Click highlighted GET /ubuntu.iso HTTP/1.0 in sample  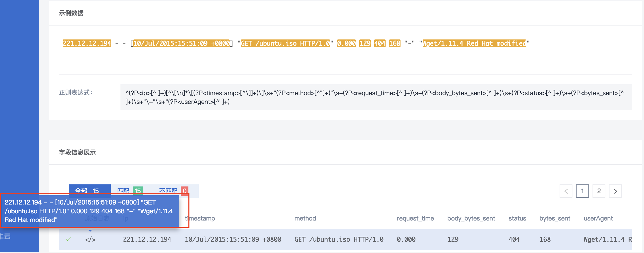(x=285, y=43)
